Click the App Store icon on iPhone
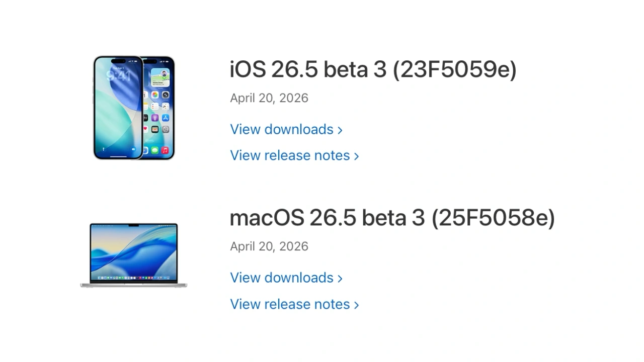The height and width of the screenshot is (362, 644). coord(165,118)
